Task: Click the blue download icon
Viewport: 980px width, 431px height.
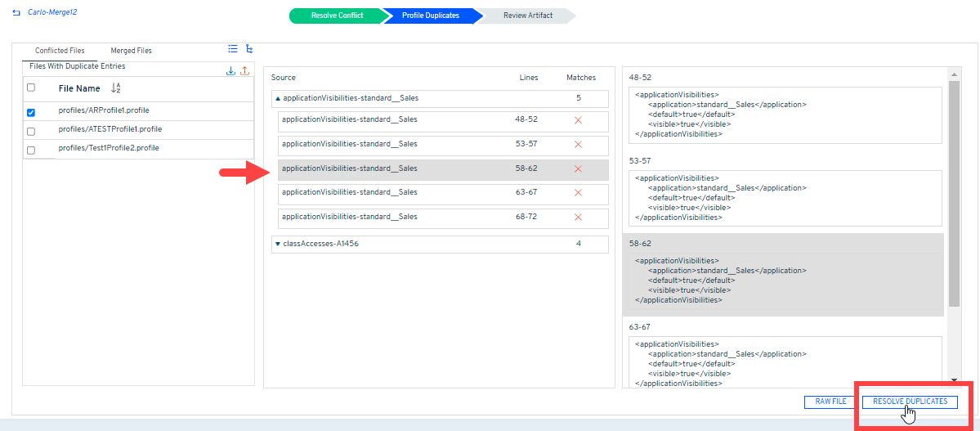Action: pyautogui.click(x=230, y=71)
